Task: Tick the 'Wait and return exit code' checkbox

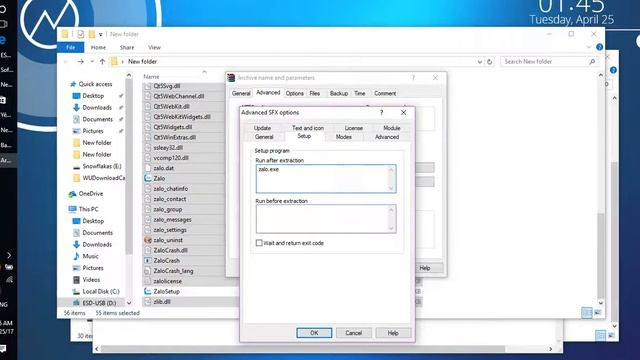Action: point(259,243)
